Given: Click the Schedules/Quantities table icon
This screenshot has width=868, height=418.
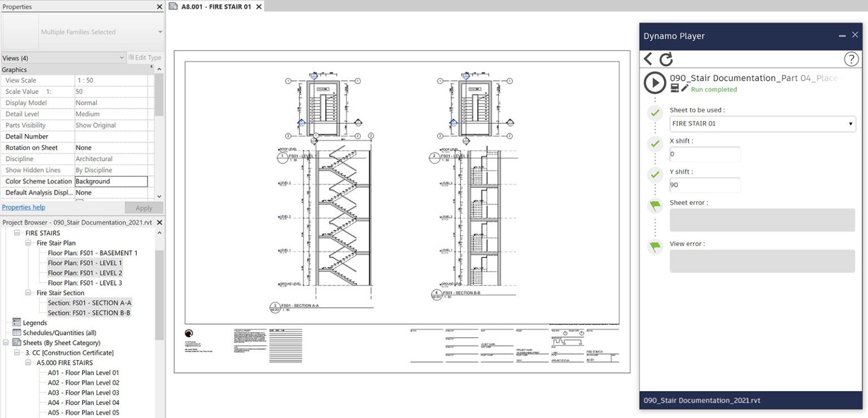Looking at the screenshot, I should (17, 333).
